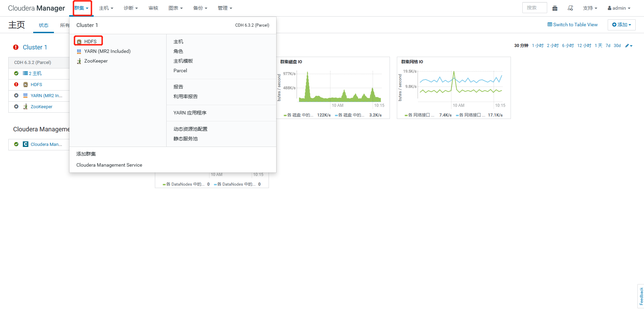Set time range to 7d
Image resolution: width=644 pixels, height=335 pixels.
click(608, 46)
